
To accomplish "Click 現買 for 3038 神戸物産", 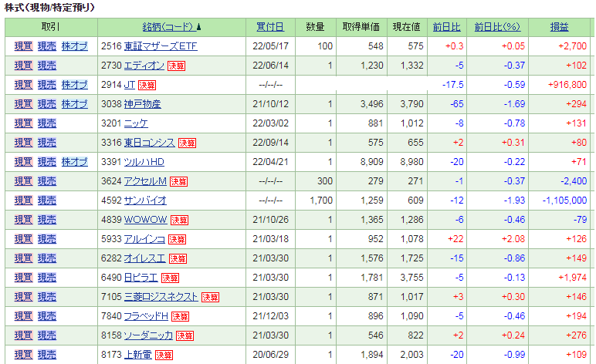I will click(x=24, y=104).
